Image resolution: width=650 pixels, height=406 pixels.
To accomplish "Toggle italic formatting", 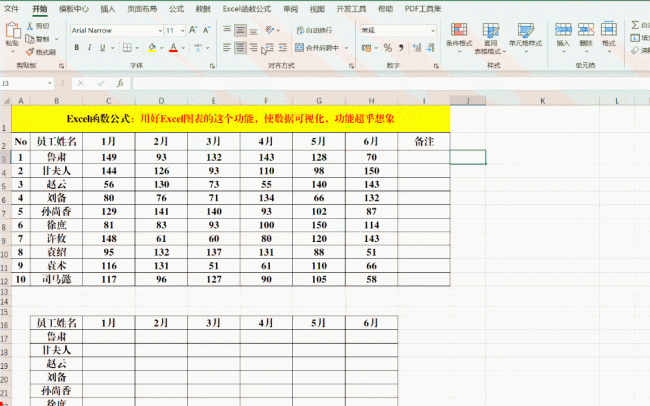I will 90,48.
